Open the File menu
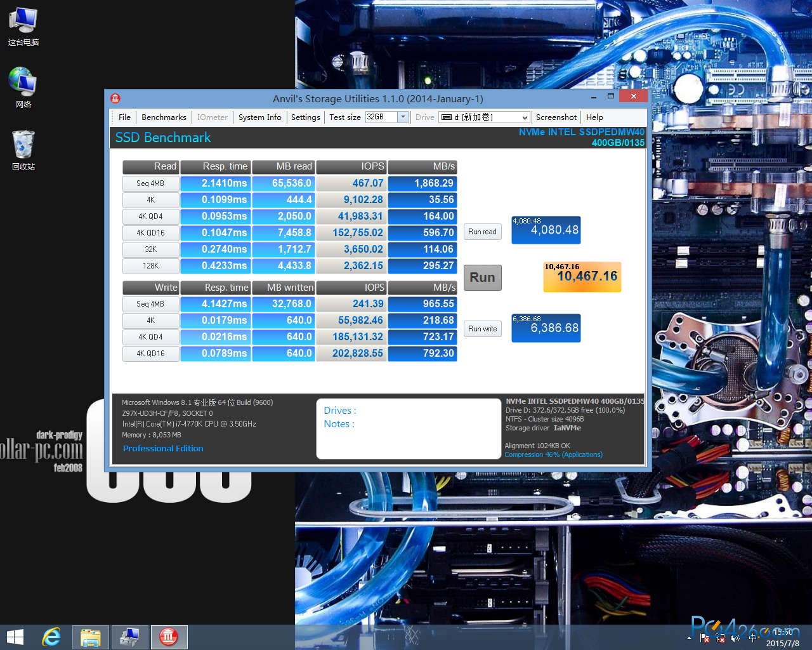 click(124, 117)
